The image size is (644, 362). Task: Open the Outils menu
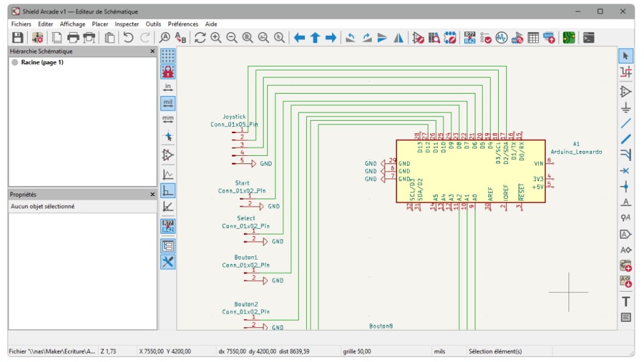pyautogui.click(x=153, y=23)
